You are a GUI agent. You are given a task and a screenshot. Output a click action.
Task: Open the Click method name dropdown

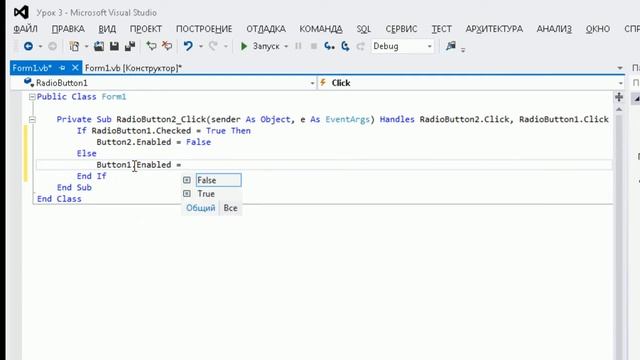click(x=620, y=83)
